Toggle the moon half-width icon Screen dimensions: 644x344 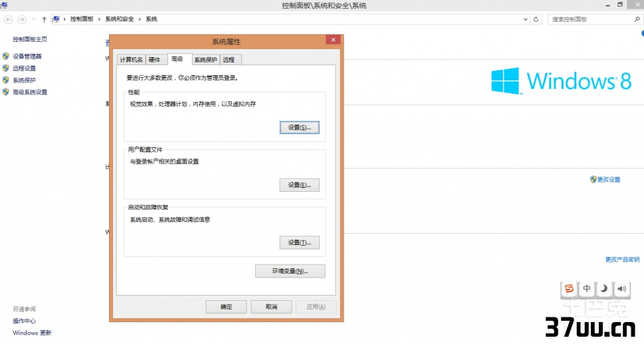(x=604, y=289)
